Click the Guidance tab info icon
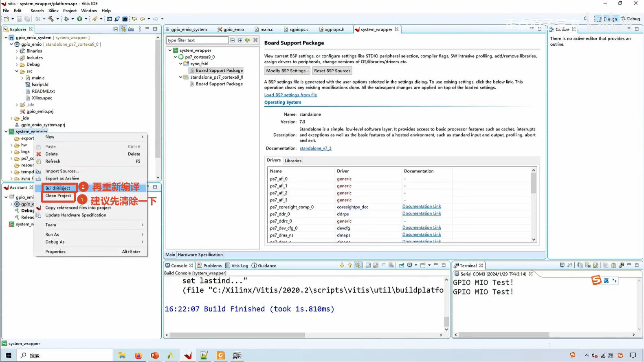 pyautogui.click(x=254, y=266)
